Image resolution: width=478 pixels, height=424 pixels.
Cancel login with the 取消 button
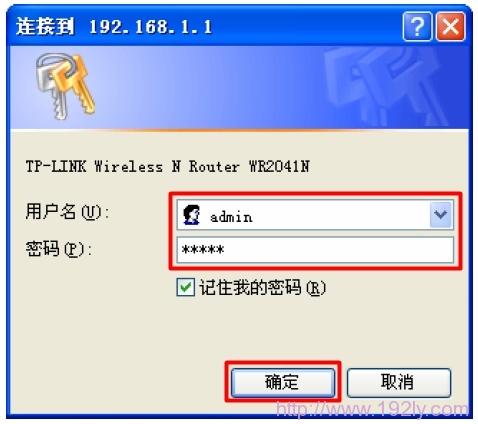point(399,382)
